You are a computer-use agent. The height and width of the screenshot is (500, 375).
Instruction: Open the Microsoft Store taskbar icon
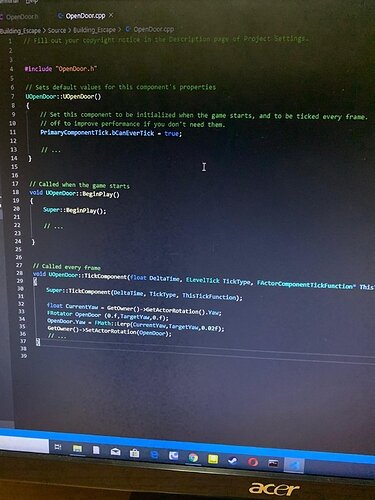[135, 453]
